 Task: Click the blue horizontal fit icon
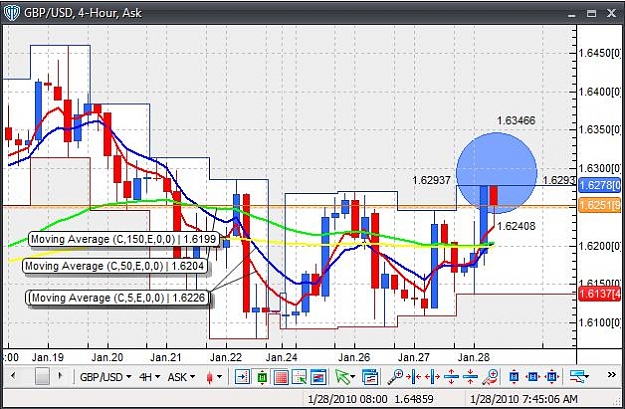coord(533,376)
